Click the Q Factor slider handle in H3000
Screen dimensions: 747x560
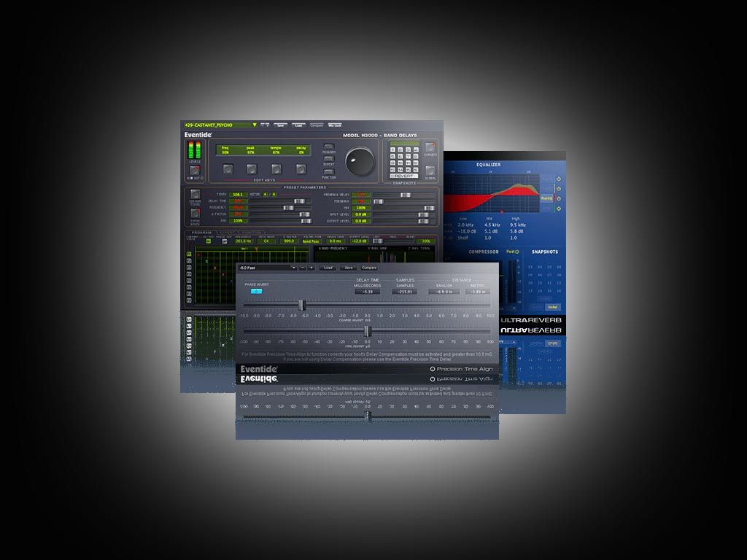(304, 215)
